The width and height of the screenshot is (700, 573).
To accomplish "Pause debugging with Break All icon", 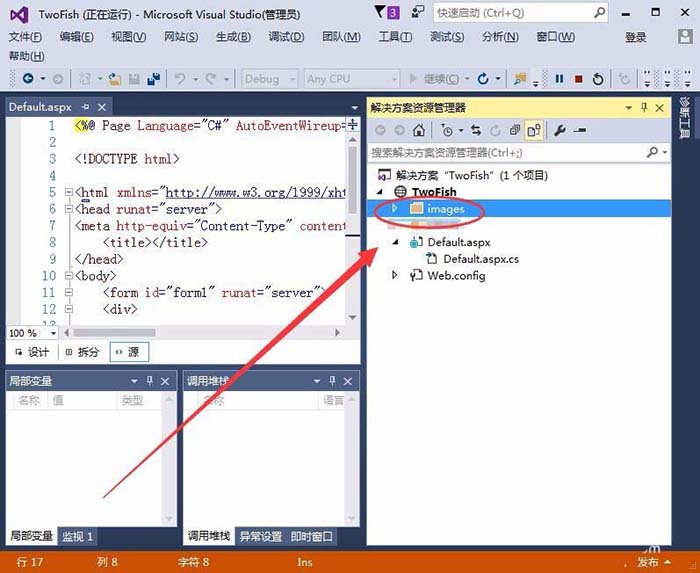I will [559, 79].
